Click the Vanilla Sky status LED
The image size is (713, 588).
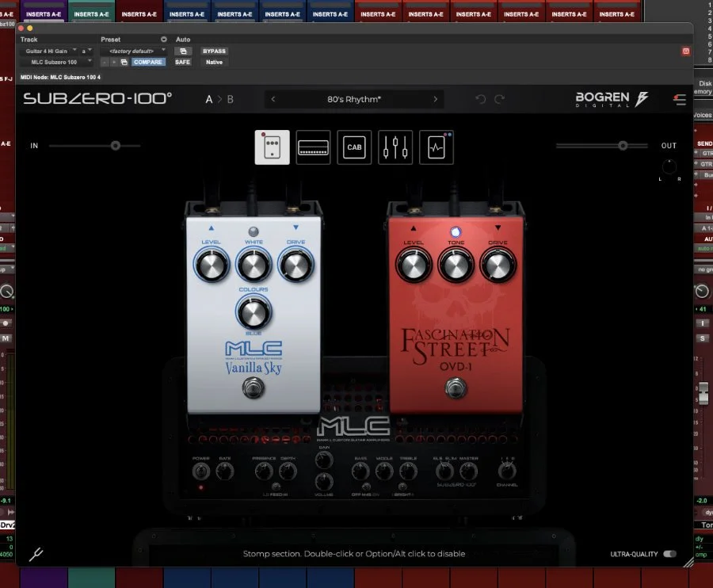pos(254,231)
